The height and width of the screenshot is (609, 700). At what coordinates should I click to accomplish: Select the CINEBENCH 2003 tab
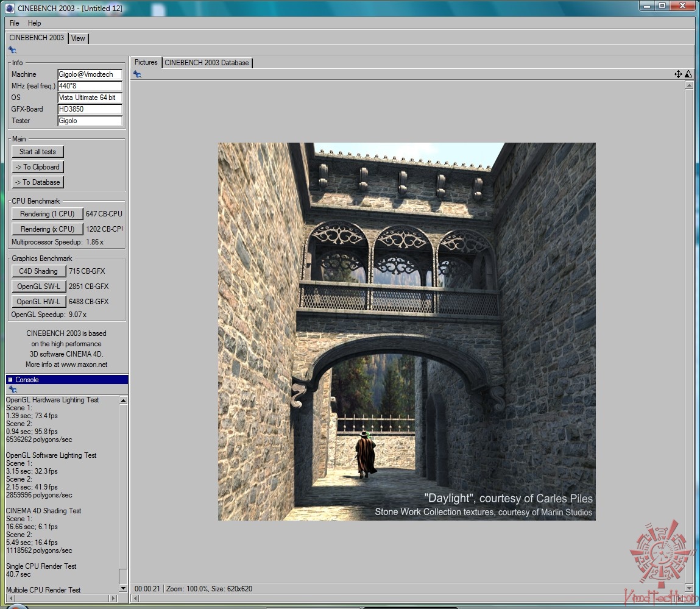37,38
